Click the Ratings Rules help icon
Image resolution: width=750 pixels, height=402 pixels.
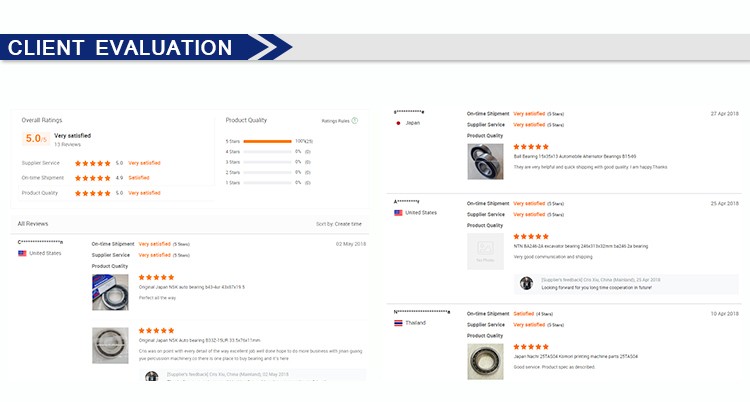355,121
